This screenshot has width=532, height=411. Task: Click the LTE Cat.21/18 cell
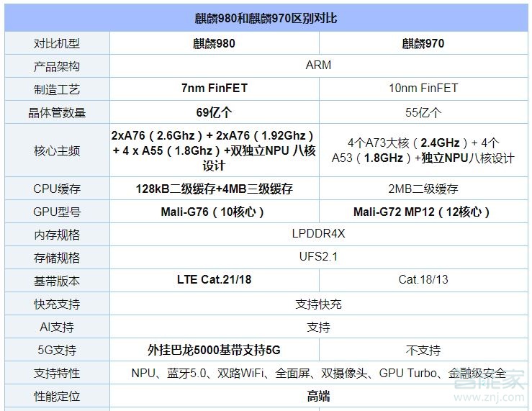pyautogui.click(x=214, y=279)
